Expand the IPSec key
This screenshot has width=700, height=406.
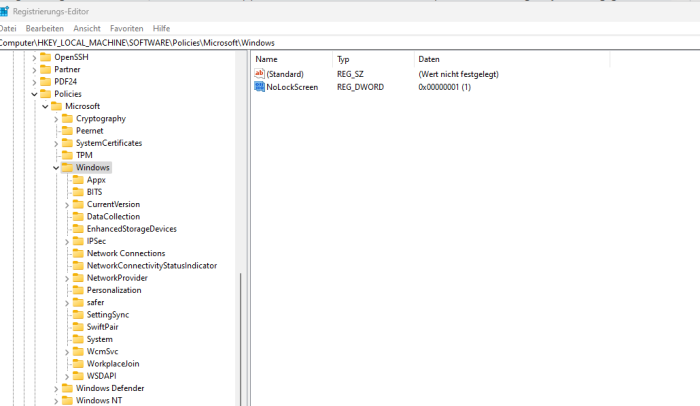click(x=67, y=242)
